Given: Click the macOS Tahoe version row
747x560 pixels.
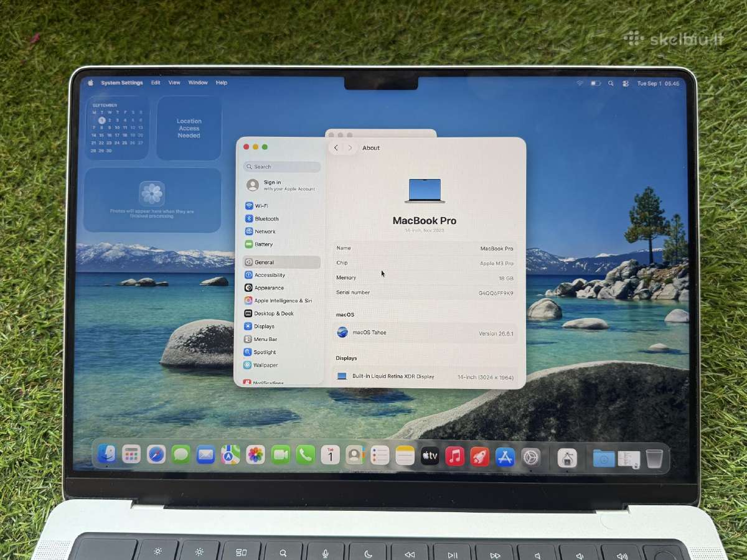Looking at the screenshot, I should pyautogui.click(x=425, y=333).
